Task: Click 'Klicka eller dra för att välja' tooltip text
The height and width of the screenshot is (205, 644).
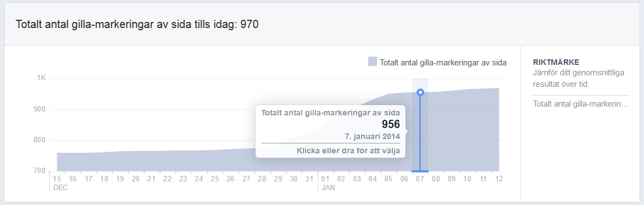Action: tap(348, 151)
